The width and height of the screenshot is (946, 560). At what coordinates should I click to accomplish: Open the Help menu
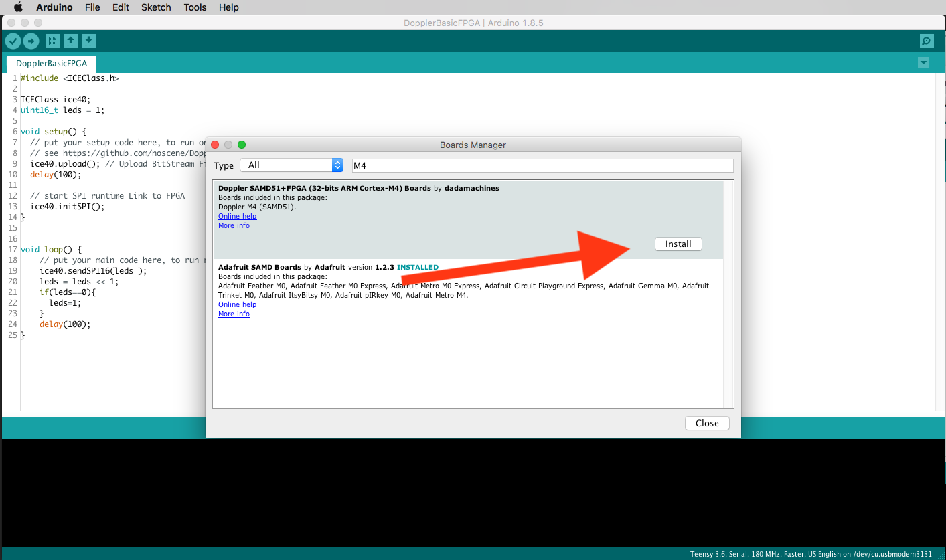pos(228,7)
